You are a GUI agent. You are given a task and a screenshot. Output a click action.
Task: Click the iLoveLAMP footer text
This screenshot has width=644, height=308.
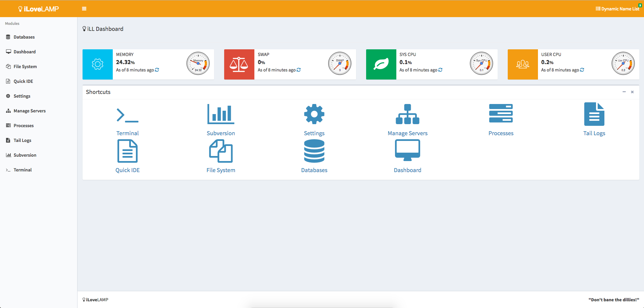[x=95, y=300]
